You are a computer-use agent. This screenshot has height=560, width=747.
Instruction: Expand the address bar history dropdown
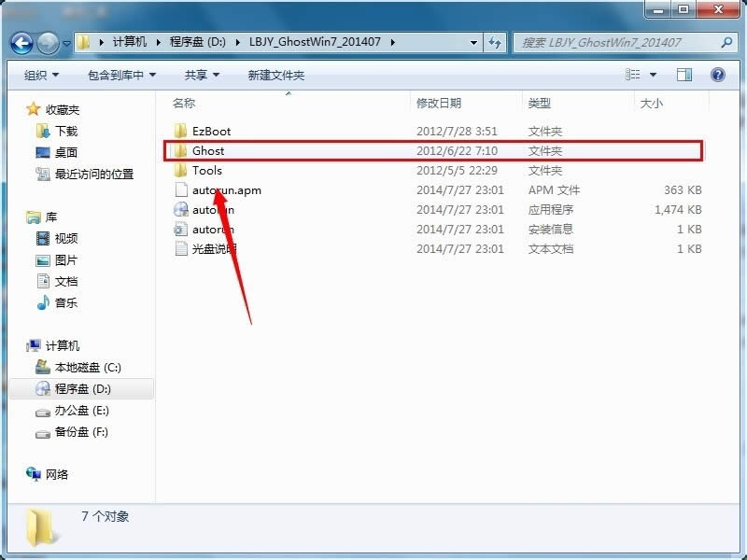[473, 43]
